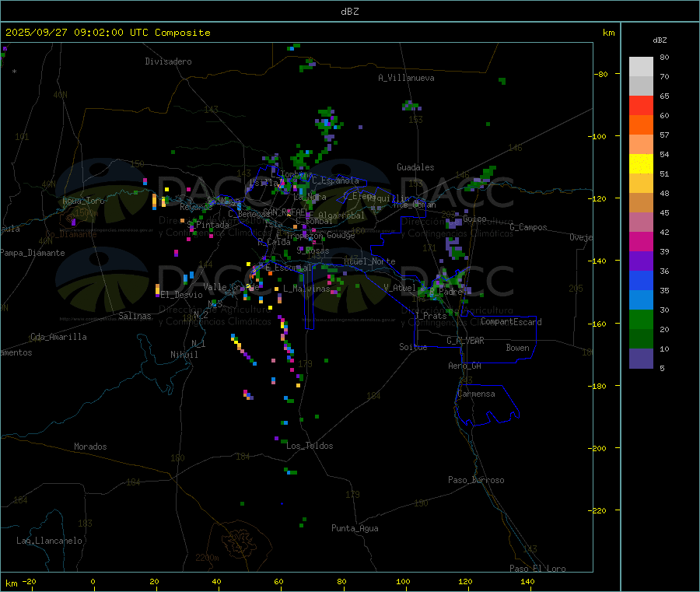700x592 pixels.
Task: Select the Punta_Agua place label
Action: [x=355, y=528]
